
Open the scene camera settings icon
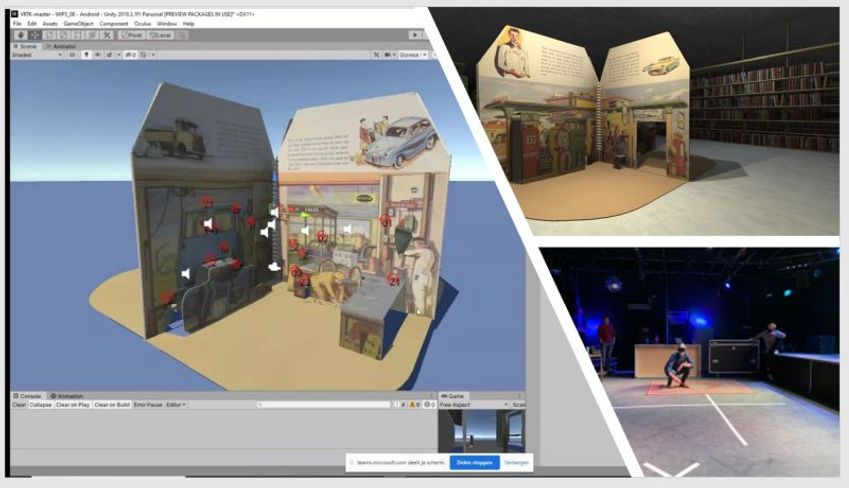389,55
